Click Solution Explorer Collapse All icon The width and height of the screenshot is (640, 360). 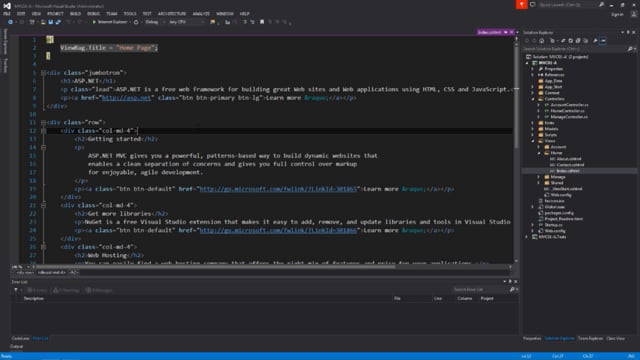click(578, 40)
